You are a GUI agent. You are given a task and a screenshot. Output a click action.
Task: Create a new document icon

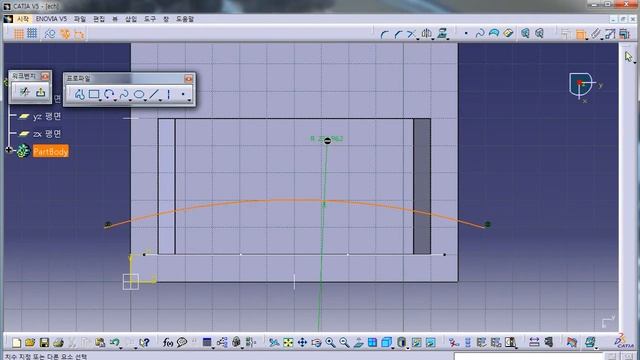coord(16,342)
